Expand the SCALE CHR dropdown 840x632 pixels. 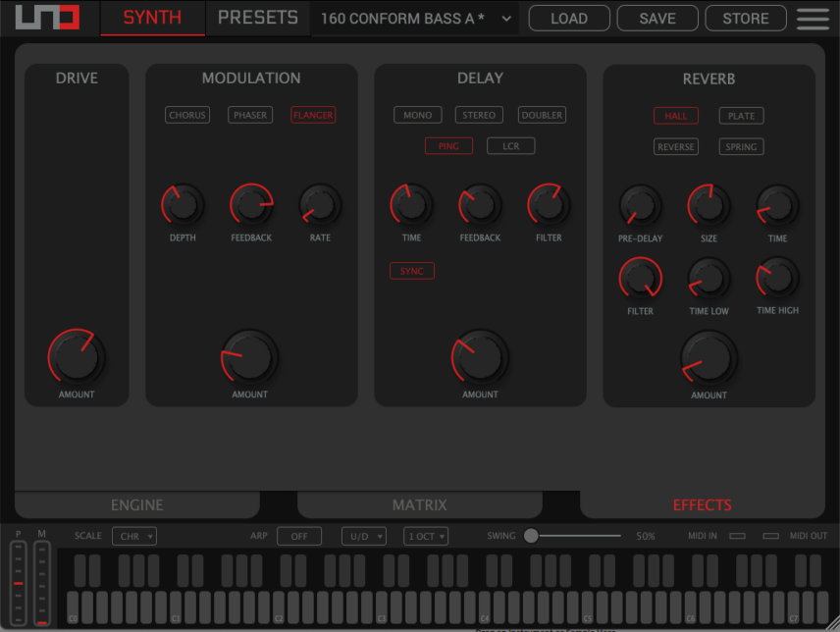[134, 536]
